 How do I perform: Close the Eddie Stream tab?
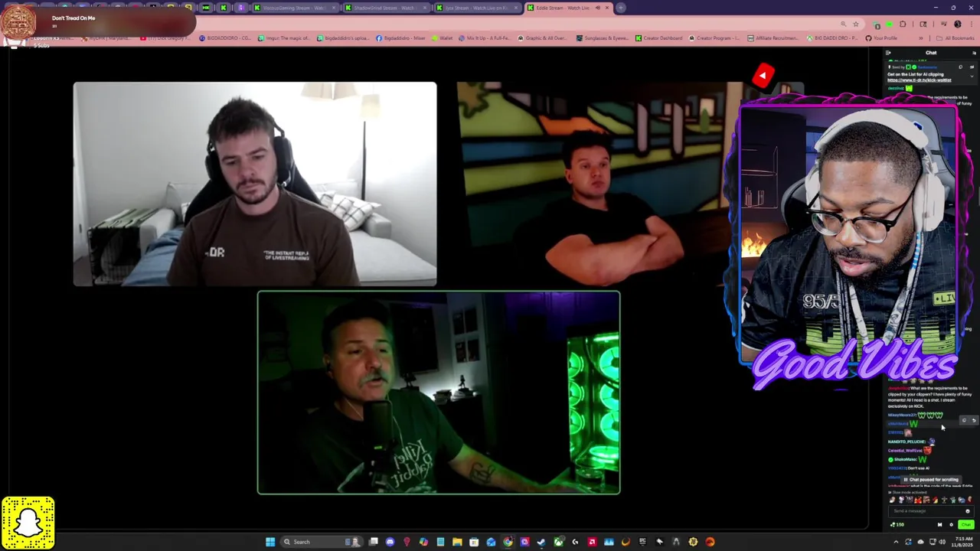coord(607,8)
